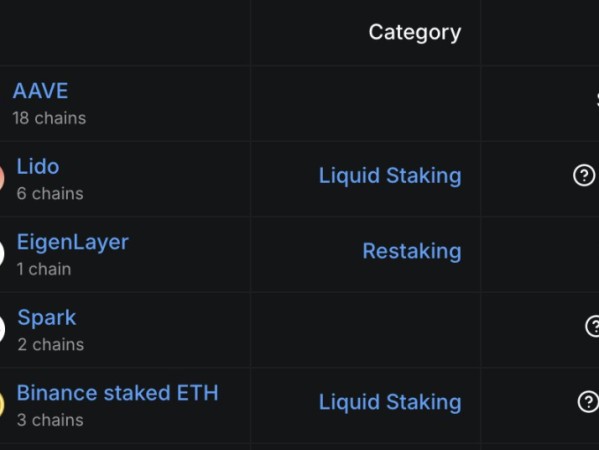
Task: Open the Binance staked ETH link
Action: [118, 393]
